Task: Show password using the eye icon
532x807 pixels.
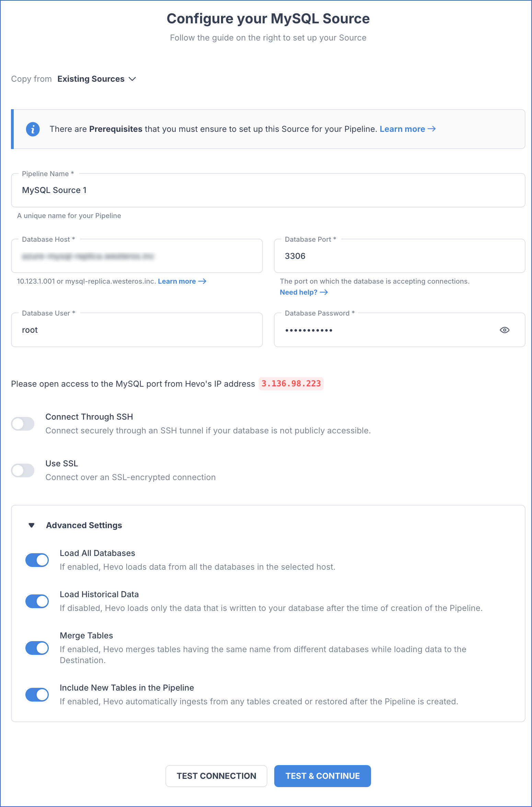Action: point(504,330)
